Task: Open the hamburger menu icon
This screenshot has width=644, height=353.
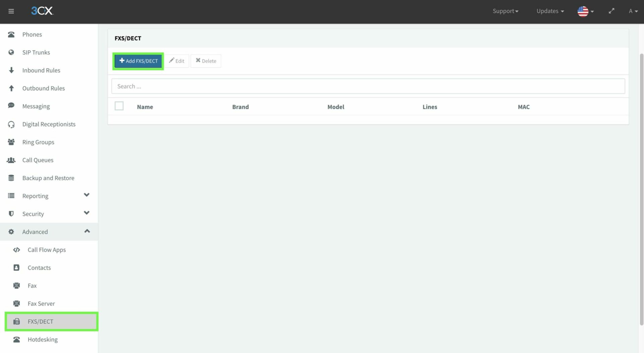Action: 11,11
